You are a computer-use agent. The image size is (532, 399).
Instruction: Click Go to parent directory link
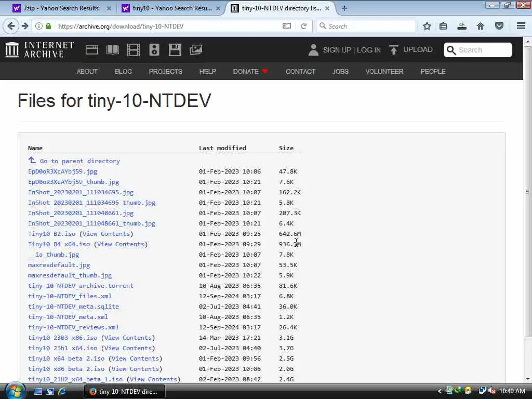(x=79, y=161)
